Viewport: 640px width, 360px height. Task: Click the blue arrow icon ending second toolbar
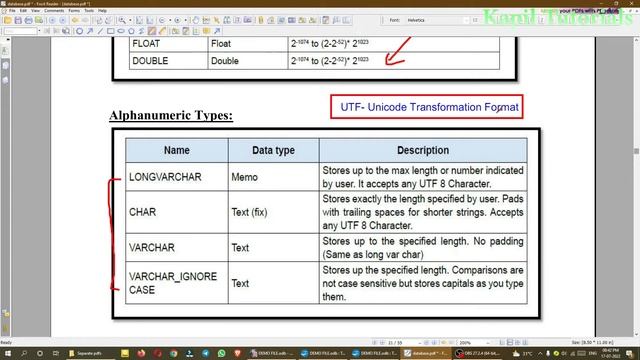[217, 31]
